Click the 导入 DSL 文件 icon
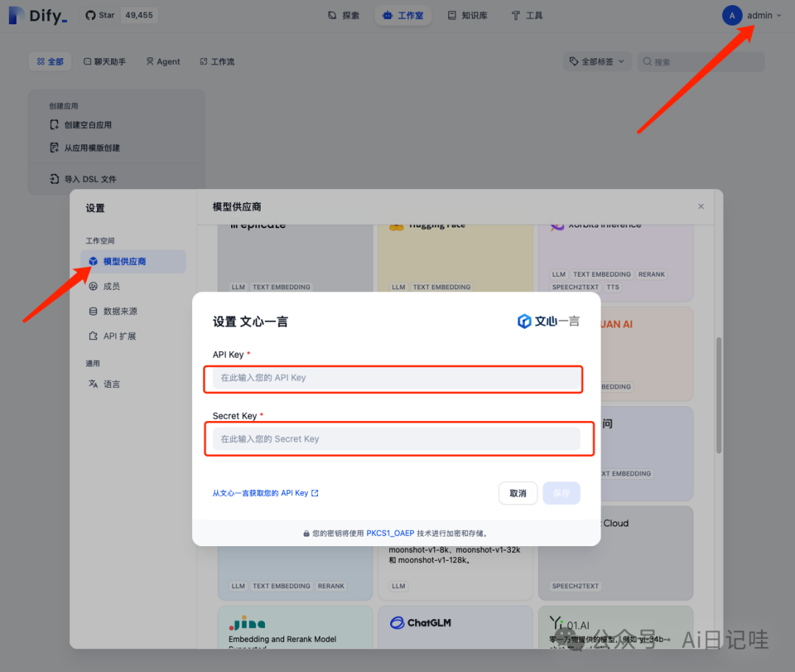The height and width of the screenshot is (672, 795). tap(54, 179)
